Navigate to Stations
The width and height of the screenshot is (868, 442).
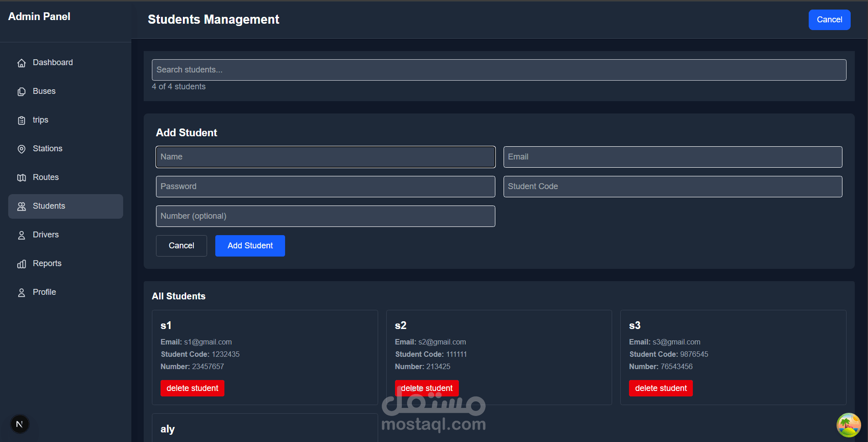pos(66,149)
